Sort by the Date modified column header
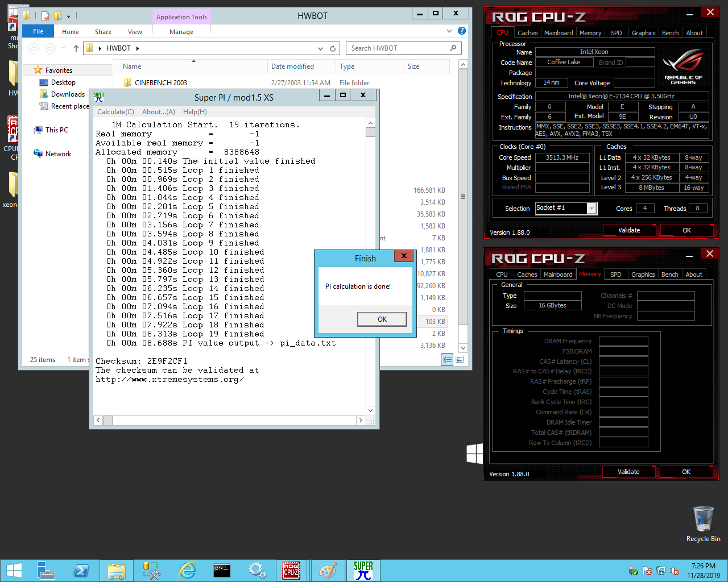The height and width of the screenshot is (582, 728). click(x=301, y=66)
